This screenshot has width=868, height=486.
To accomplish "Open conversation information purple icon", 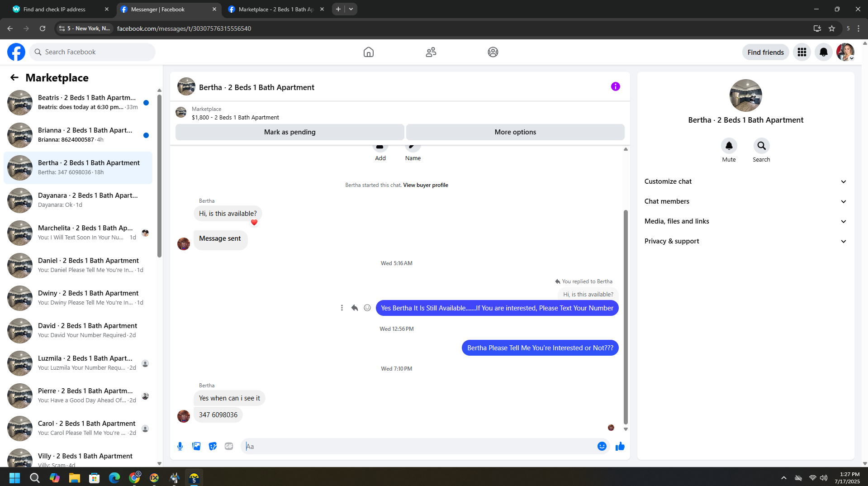I will [x=616, y=86].
